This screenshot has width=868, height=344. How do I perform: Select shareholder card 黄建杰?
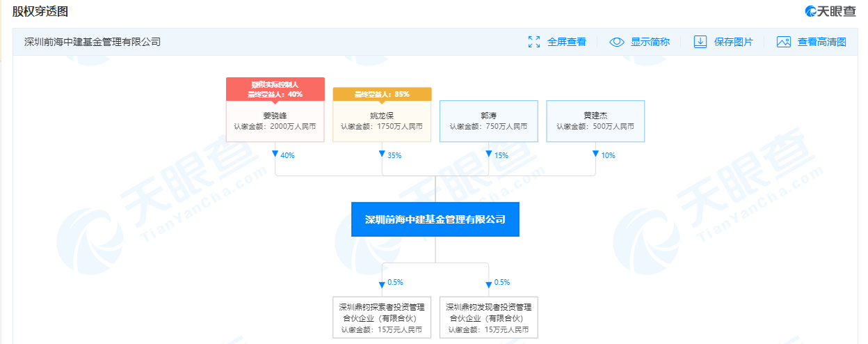[x=595, y=121]
